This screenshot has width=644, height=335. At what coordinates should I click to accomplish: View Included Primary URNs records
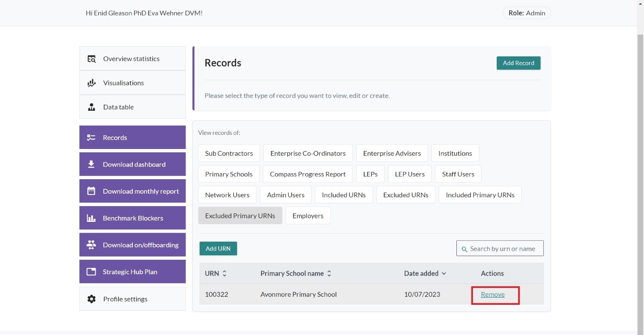click(480, 195)
